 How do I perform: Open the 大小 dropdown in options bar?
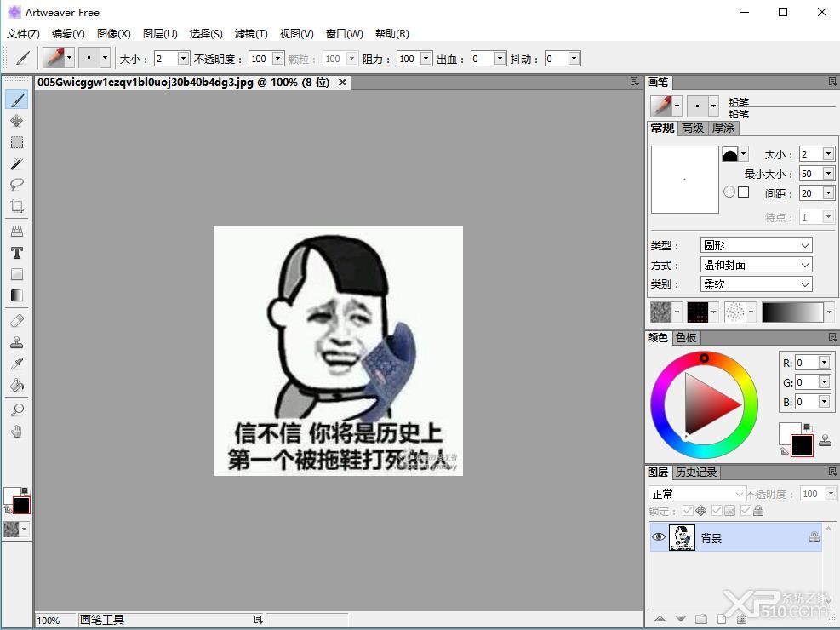coord(183,58)
